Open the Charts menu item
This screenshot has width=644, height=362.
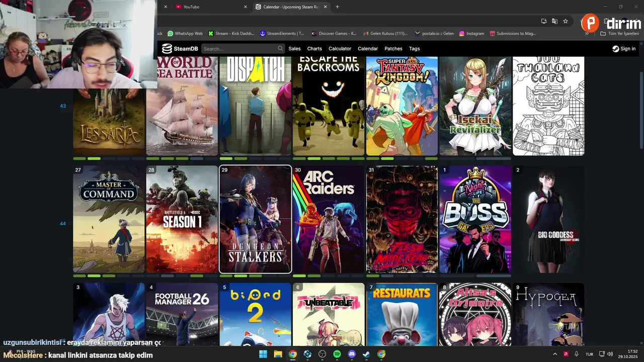coord(314,49)
